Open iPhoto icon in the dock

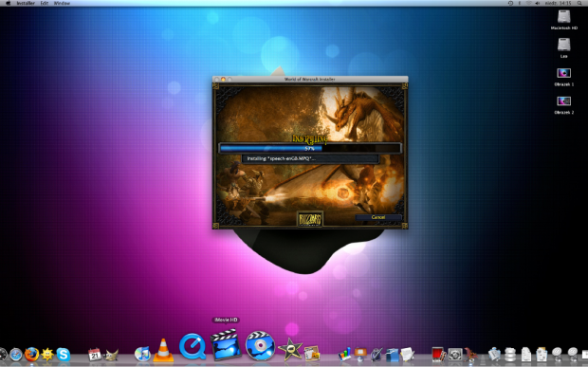pyautogui.click(x=312, y=354)
